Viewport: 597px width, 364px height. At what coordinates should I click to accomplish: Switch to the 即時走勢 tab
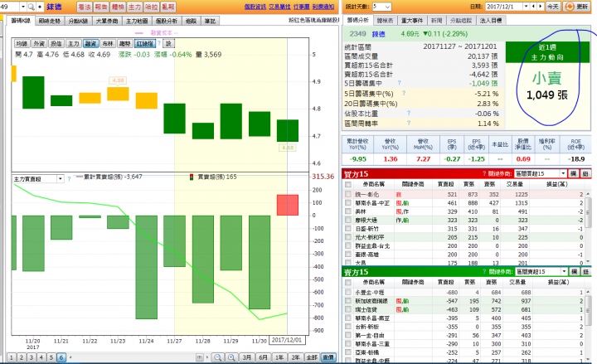coord(50,21)
